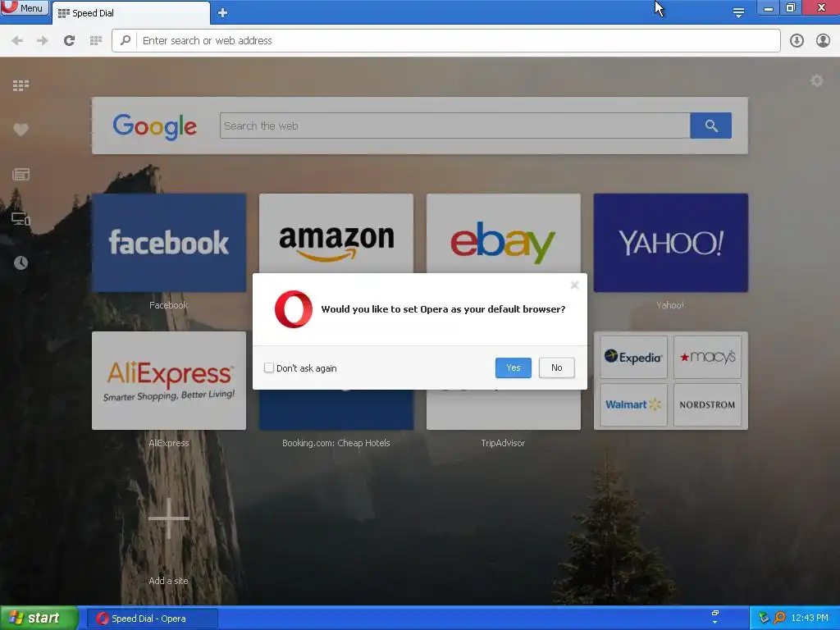Open the History clock icon in the sidebar
840x630 pixels.
tap(21, 263)
